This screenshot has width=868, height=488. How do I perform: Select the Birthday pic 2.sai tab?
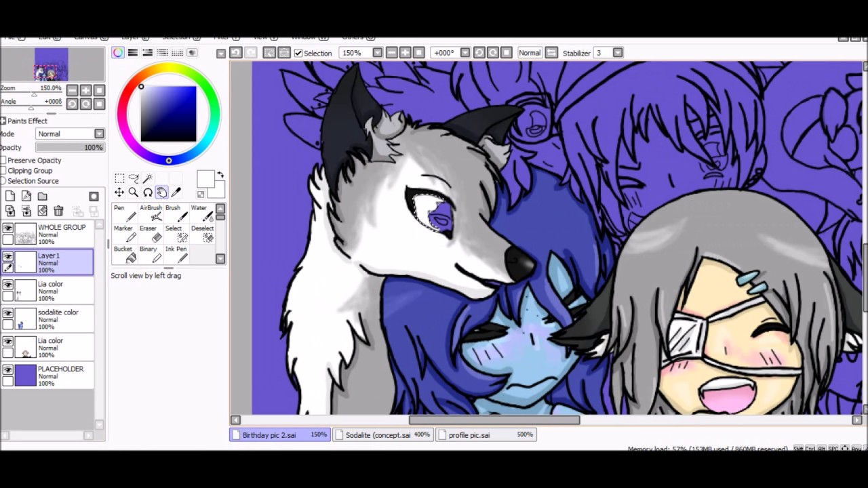[x=280, y=435]
